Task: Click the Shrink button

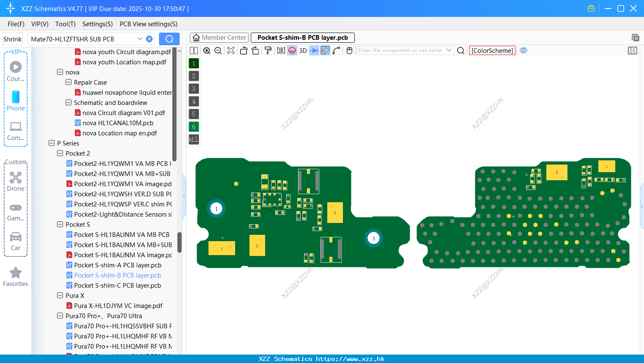Action: pyautogui.click(x=12, y=39)
